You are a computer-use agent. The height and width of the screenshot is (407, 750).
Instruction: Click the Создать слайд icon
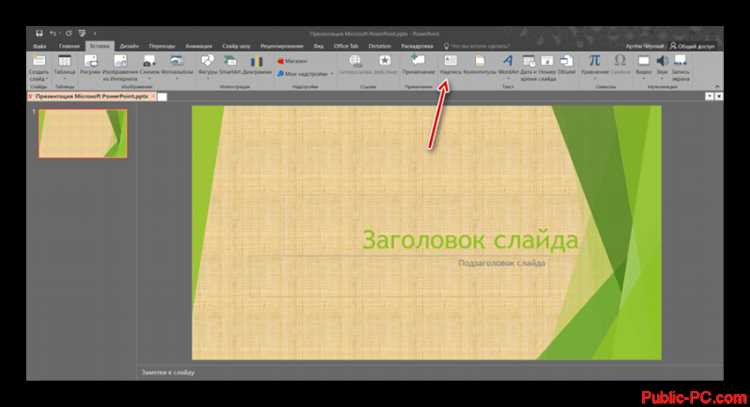pyautogui.click(x=39, y=61)
